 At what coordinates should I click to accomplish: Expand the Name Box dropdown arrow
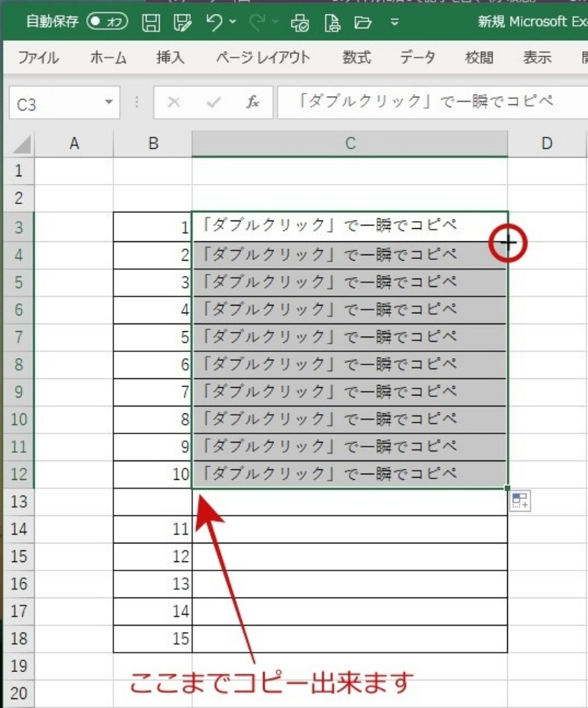(x=108, y=102)
